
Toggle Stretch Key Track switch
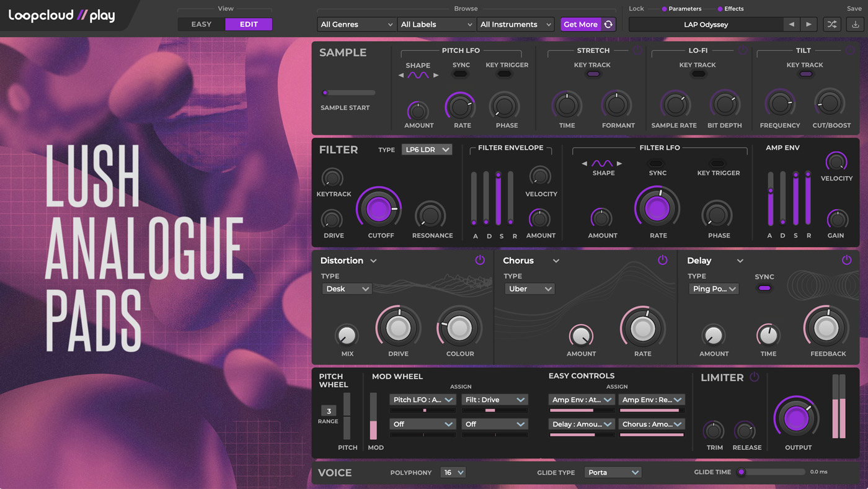click(x=593, y=74)
